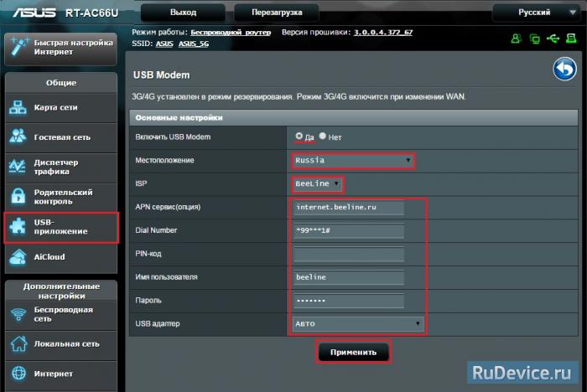The image size is (587, 392).
Task: Click the ASUS_5G SSID link
Action: [194, 44]
